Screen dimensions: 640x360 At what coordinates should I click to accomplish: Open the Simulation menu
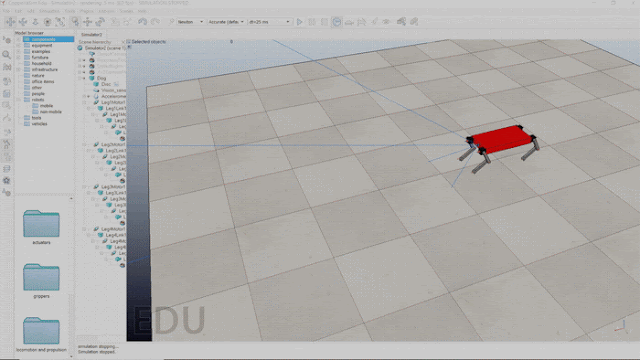(x=49, y=11)
